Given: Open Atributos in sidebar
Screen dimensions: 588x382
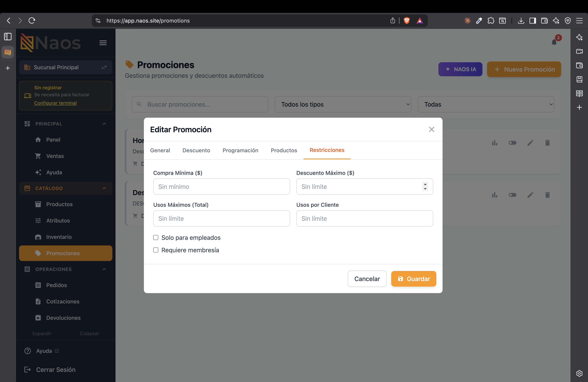Looking at the screenshot, I should pos(66,220).
